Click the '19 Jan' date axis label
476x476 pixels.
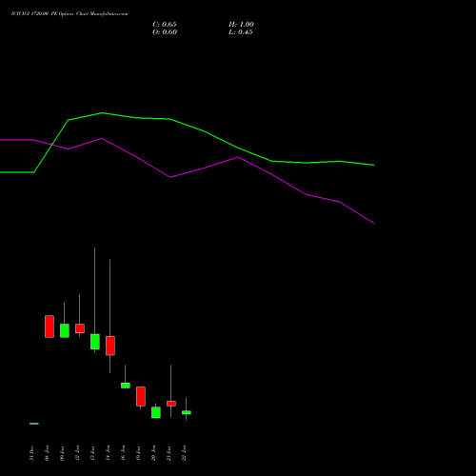coord(138,453)
